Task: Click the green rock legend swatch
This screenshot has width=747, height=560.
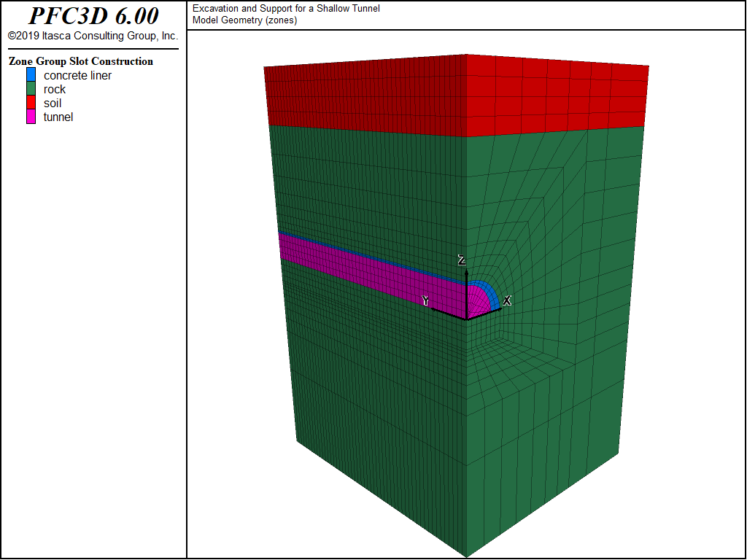Action: [x=31, y=88]
